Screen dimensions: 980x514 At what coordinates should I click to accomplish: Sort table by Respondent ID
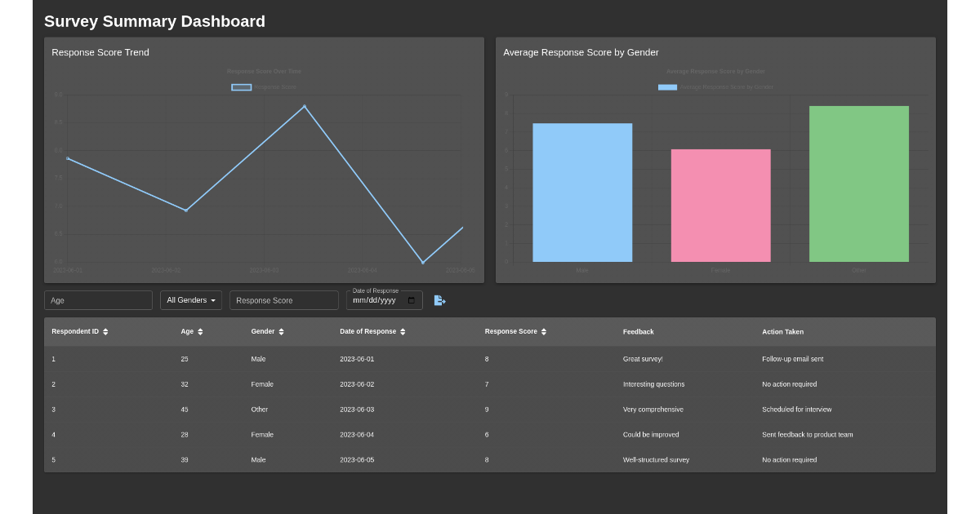coord(105,332)
